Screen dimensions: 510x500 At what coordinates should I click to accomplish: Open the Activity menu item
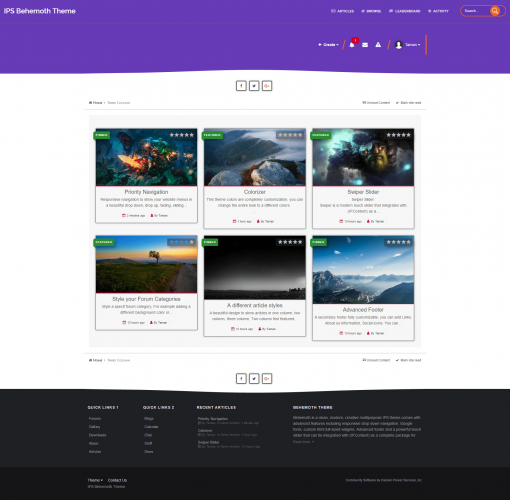pos(438,11)
